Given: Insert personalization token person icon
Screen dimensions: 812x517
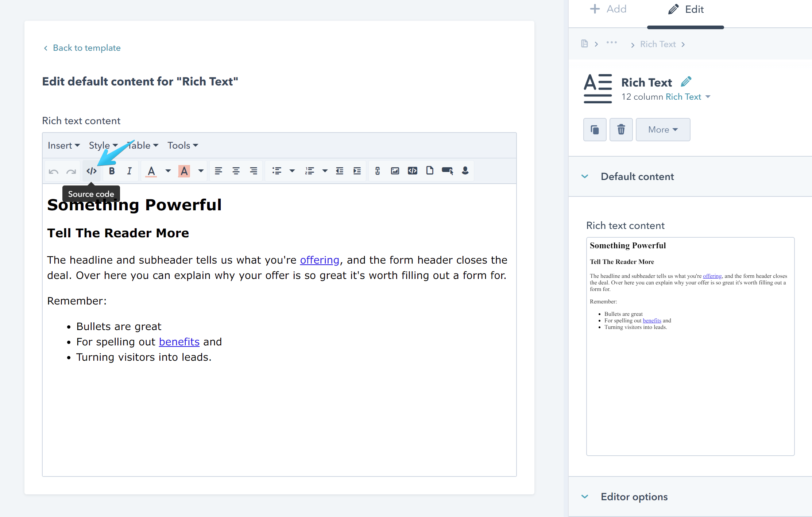Looking at the screenshot, I should click(465, 171).
